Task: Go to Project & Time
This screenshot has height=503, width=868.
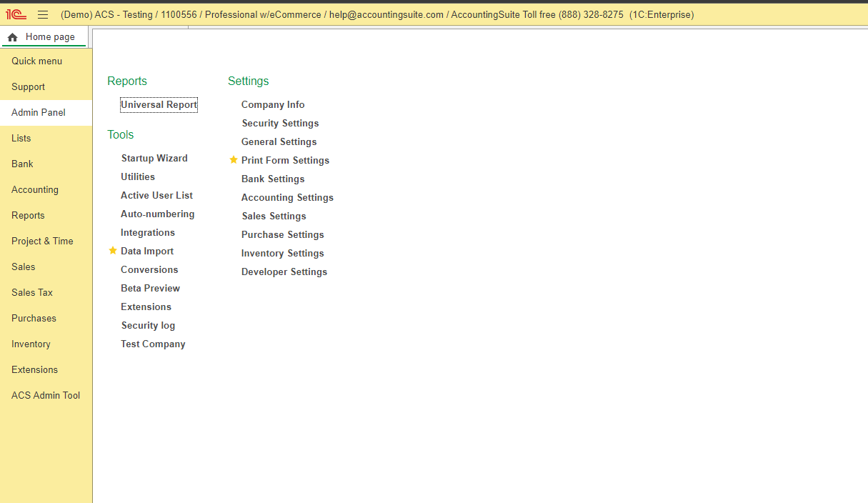Action: click(x=46, y=241)
